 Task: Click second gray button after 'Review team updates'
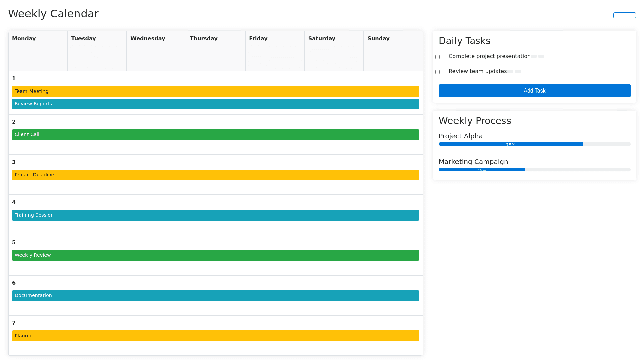coord(518,71)
